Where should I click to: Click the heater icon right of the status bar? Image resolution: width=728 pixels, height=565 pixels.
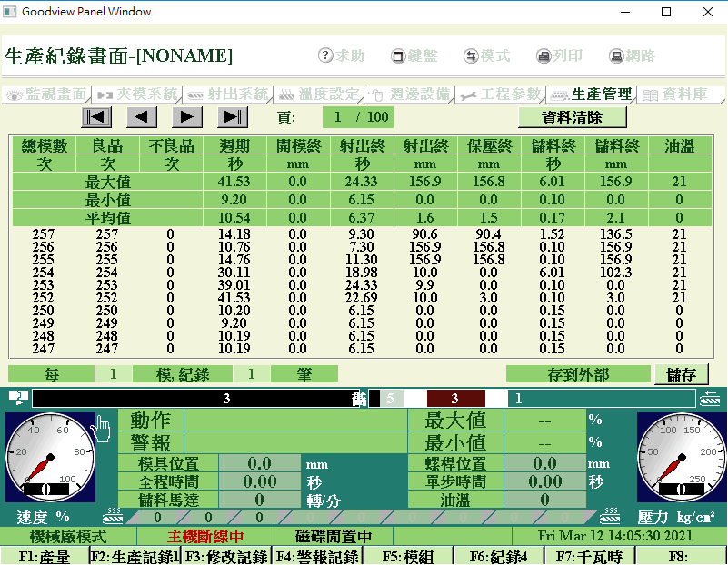coord(710,398)
